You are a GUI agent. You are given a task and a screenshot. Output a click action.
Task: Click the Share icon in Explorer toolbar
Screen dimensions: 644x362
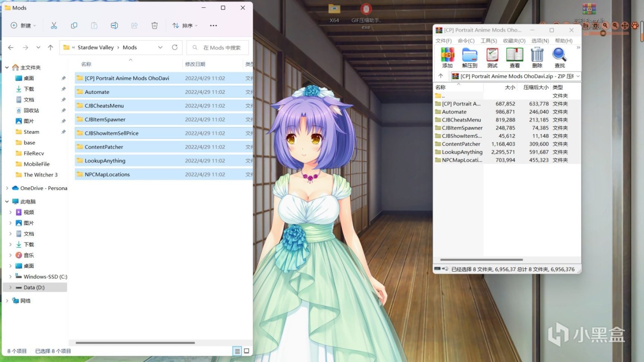click(134, 26)
